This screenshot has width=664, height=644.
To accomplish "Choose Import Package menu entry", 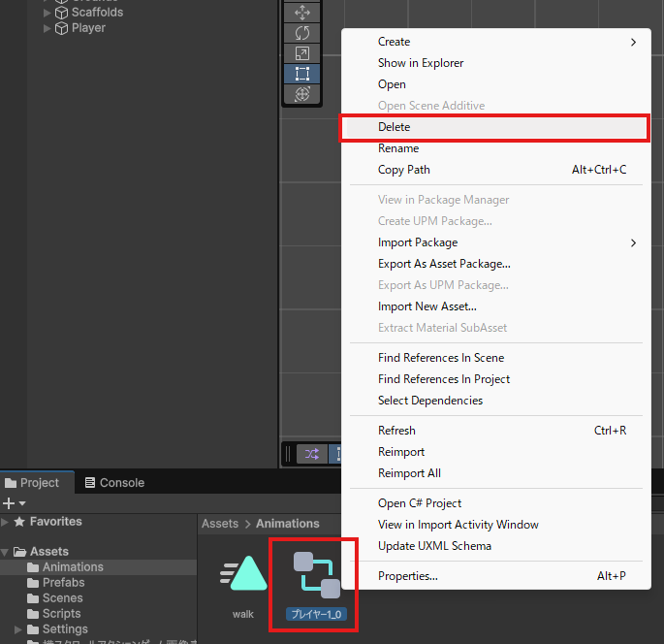I will [x=496, y=242].
